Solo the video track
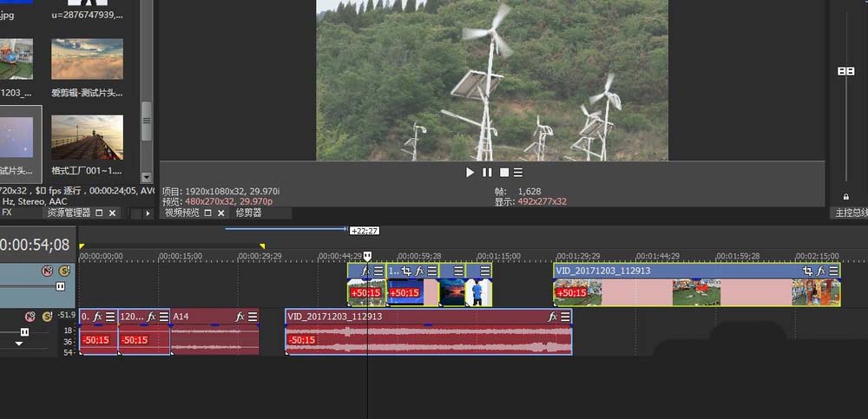Viewport: 868px width, 419px height. [x=65, y=271]
